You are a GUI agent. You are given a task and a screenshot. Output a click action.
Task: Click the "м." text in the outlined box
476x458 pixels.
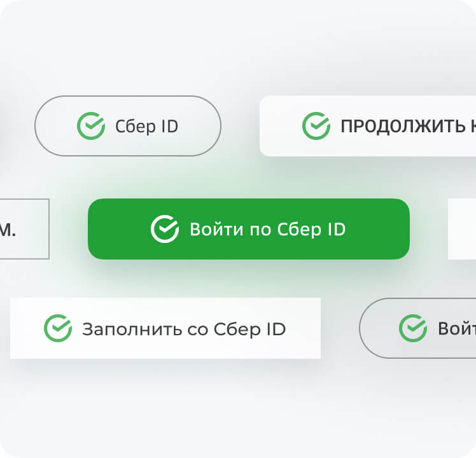(7, 230)
